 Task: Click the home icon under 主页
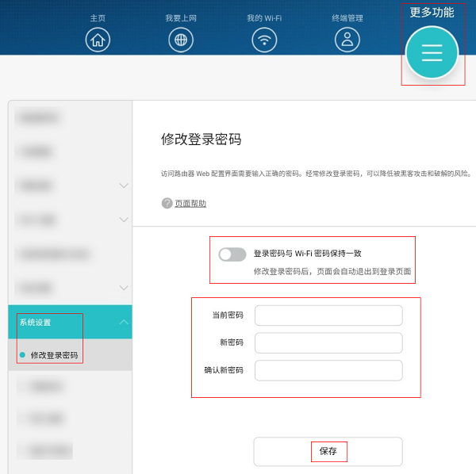[98, 40]
